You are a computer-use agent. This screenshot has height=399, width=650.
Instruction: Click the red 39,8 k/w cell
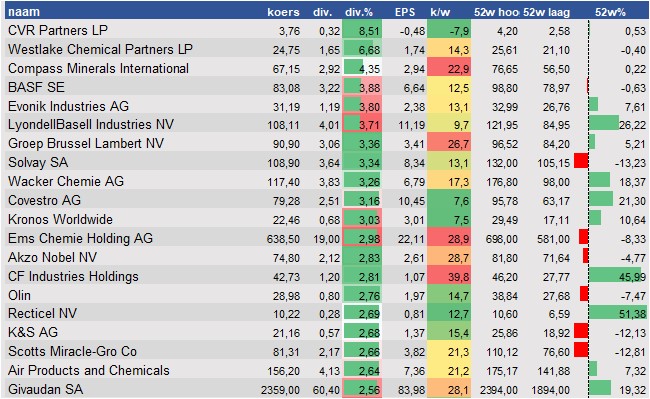[449, 276]
